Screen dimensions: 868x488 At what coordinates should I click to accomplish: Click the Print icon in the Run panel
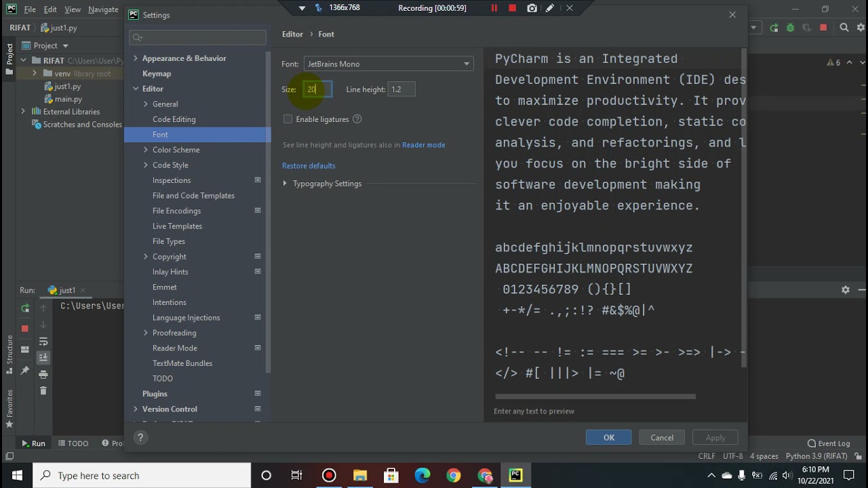(x=43, y=374)
